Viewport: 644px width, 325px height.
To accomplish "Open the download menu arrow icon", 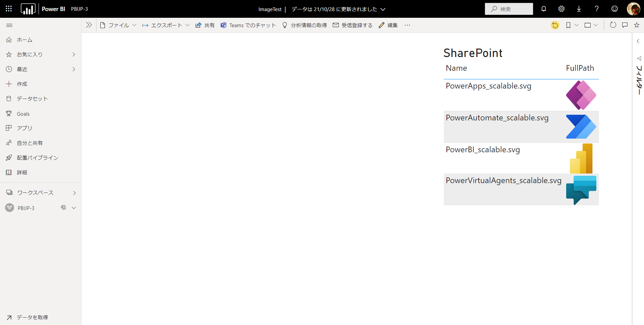I will (579, 9).
